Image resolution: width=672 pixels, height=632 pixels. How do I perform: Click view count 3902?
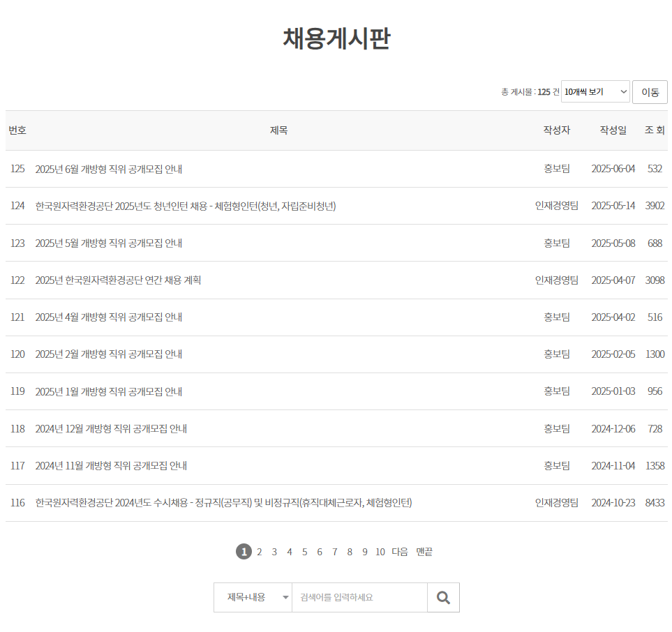(655, 206)
